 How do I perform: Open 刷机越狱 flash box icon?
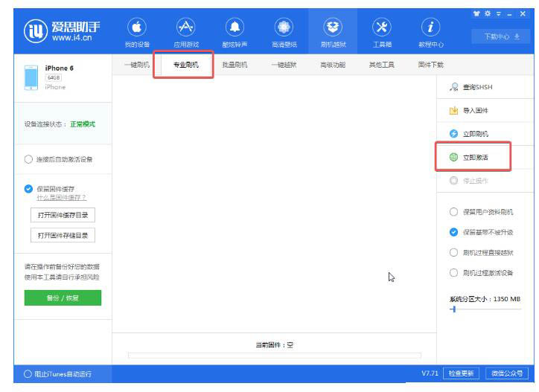pos(333,27)
